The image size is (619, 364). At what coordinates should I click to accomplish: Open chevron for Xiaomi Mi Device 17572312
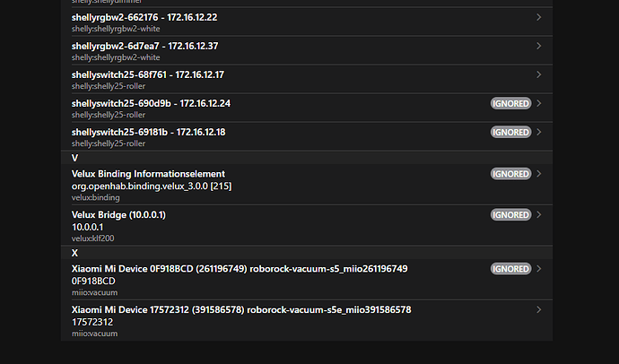(x=538, y=310)
